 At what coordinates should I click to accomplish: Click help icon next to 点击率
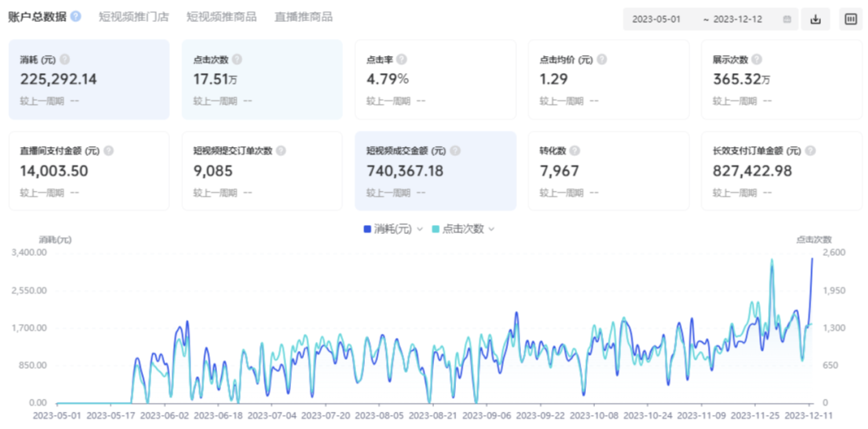(x=402, y=59)
